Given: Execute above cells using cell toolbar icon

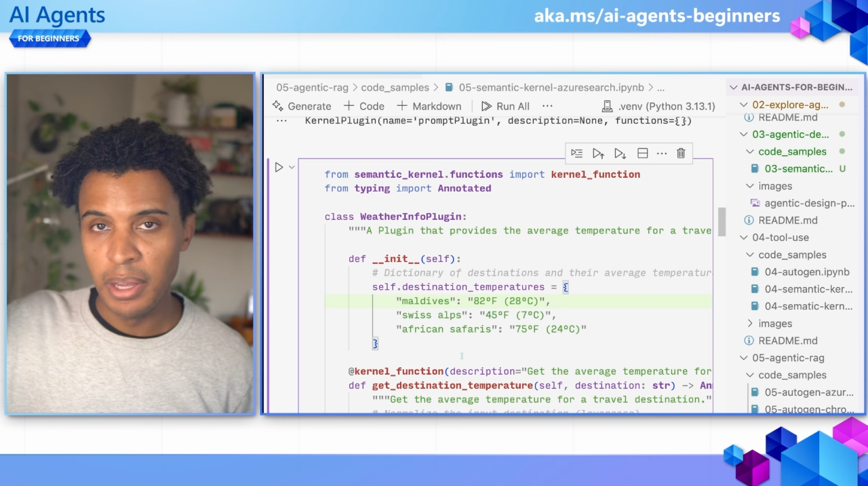Looking at the screenshot, I should click(x=598, y=153).
